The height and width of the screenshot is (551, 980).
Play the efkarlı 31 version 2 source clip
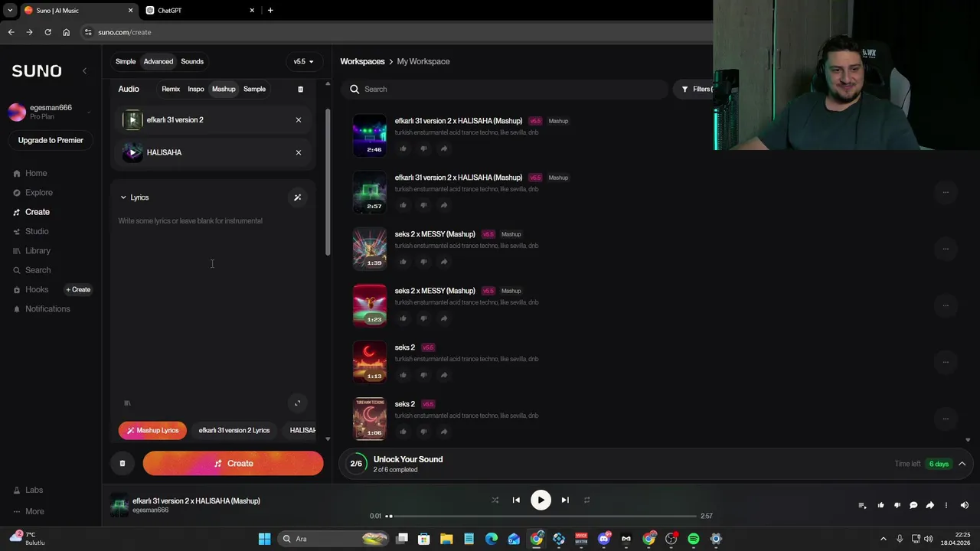[132, 120]
